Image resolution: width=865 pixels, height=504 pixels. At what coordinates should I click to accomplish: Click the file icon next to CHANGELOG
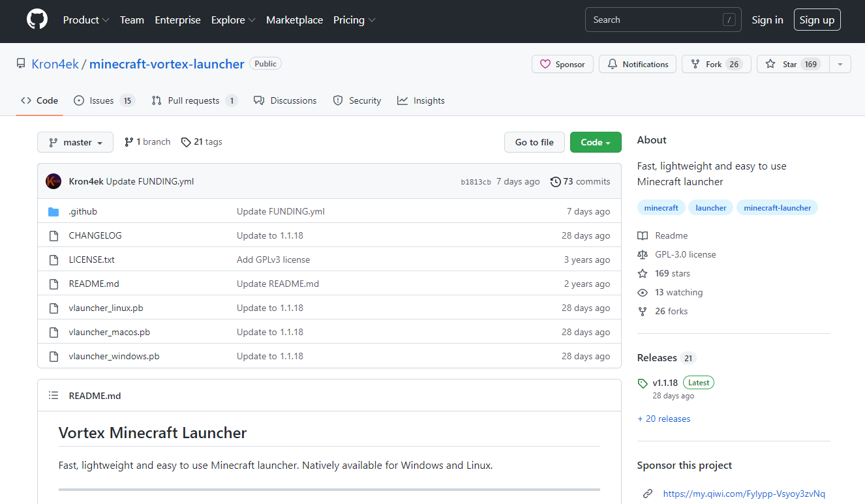(54, 235)
